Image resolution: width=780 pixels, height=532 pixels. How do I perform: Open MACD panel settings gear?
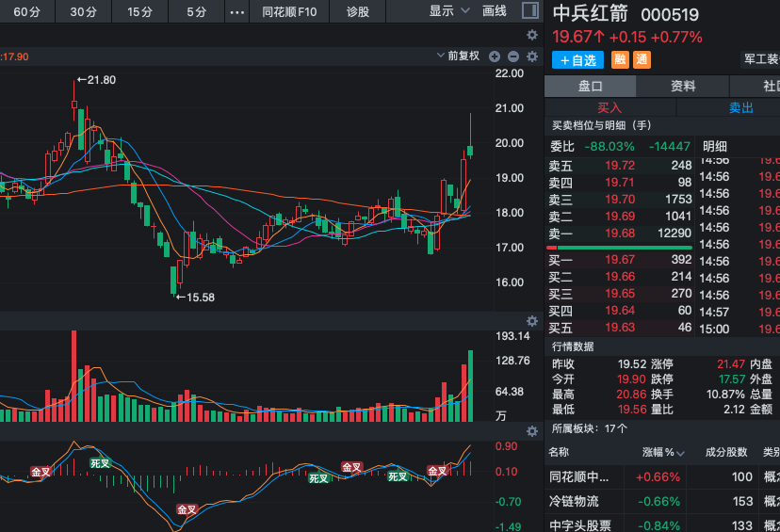point(532,431)
